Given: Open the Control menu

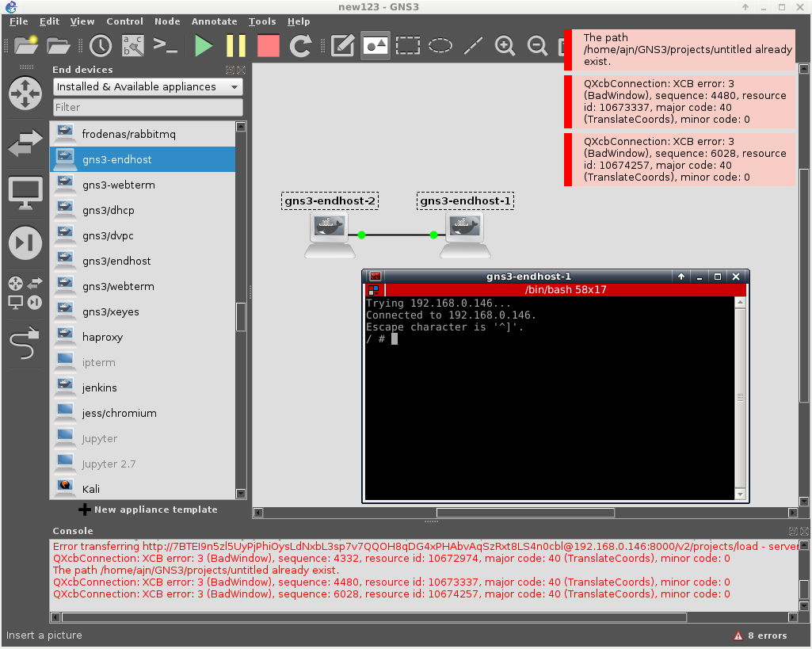Looking at the screenshot, I should 124,21.
